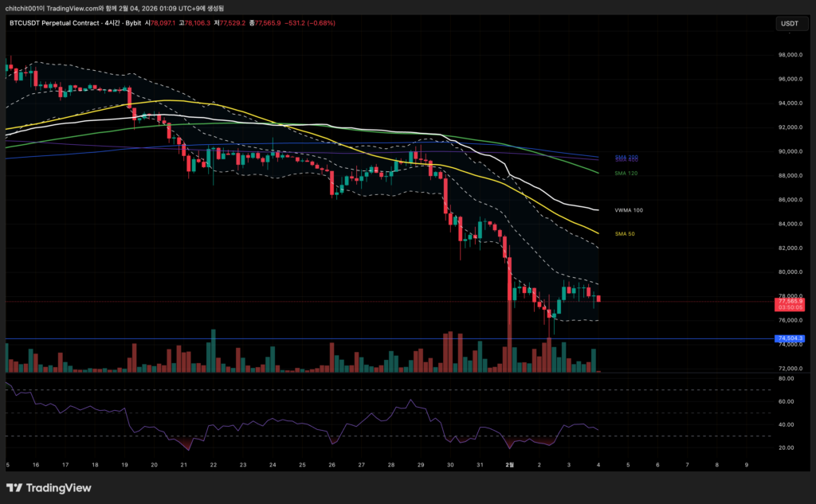
Task: Click the 9 date on time axis
Action: (745, 464)
